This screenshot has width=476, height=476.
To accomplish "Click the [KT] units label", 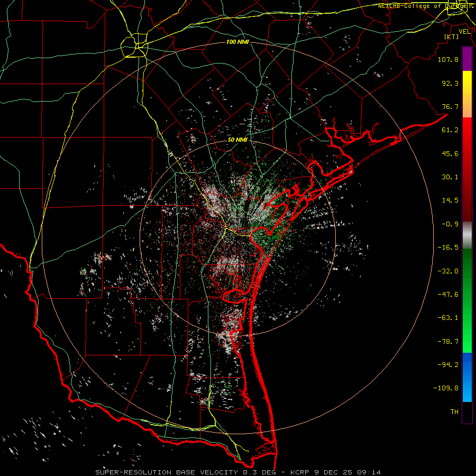I will click(x=451, y=36).
